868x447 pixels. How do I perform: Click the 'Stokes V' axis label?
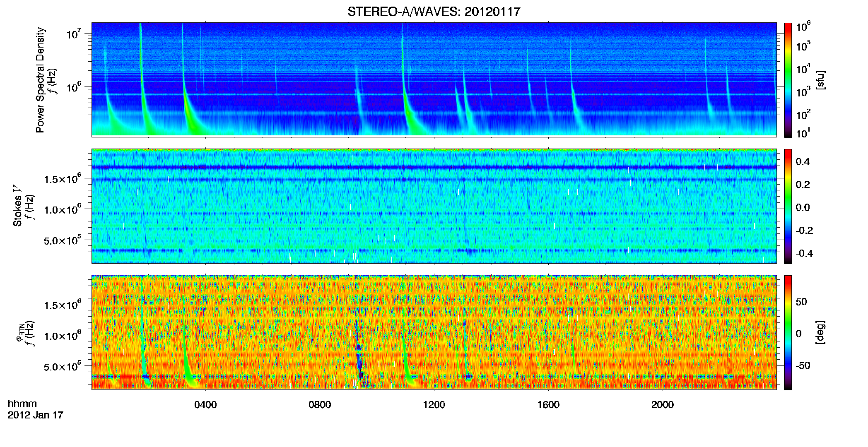point(18,206)
